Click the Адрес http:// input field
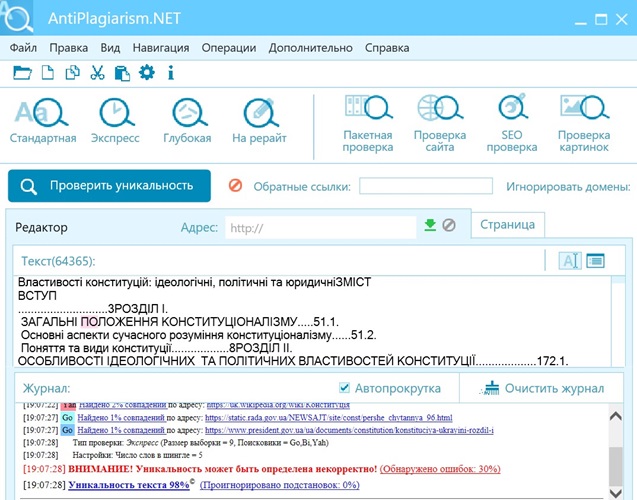This screenshot has height=500, width=637. 321,228
